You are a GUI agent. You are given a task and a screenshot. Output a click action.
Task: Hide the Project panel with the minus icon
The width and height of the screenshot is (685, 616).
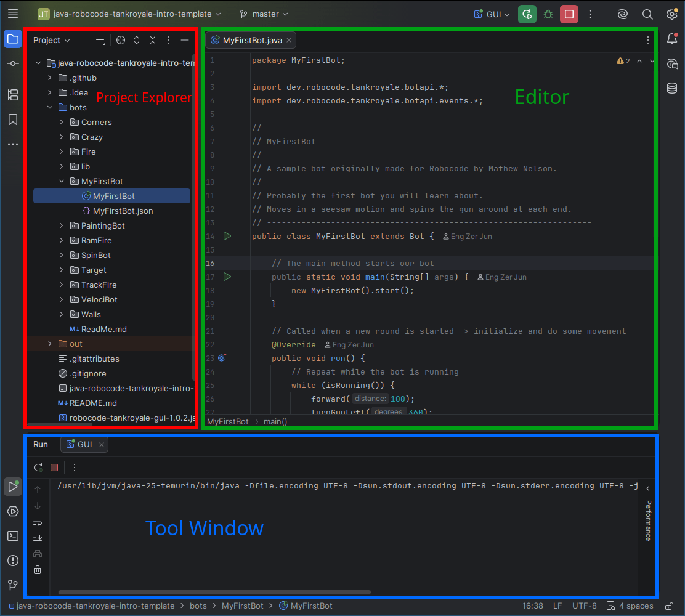(x=185, y=40)
